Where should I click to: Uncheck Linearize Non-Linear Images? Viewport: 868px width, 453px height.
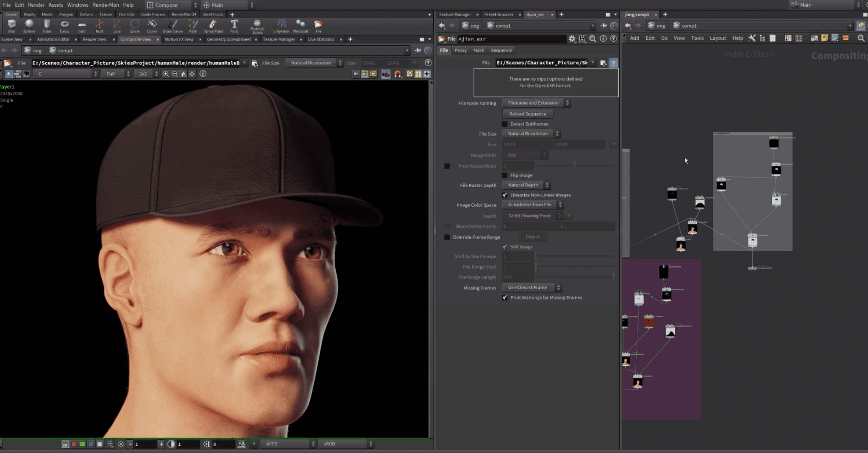coord(505,195)
